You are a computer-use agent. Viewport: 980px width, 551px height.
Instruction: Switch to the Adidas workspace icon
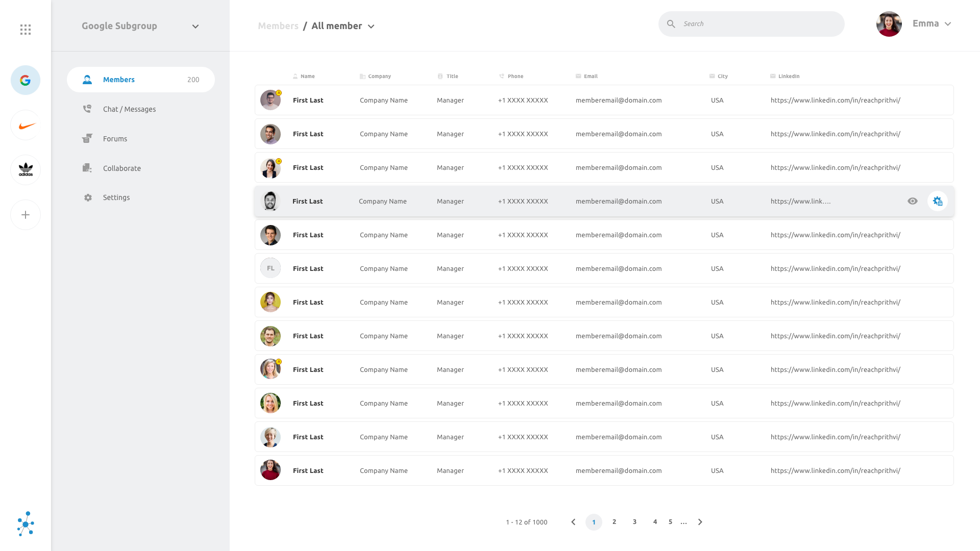pyautogui.click(x=26, y=170)
